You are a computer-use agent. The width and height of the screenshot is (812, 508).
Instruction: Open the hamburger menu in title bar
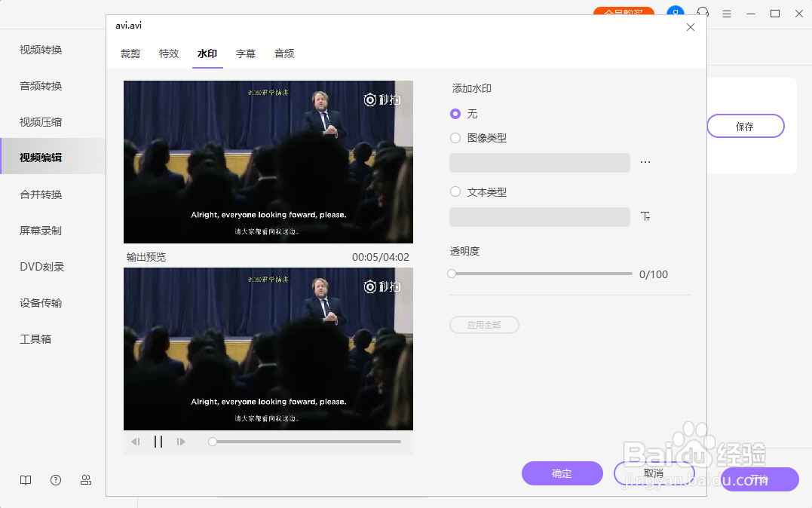click(727, 14)
